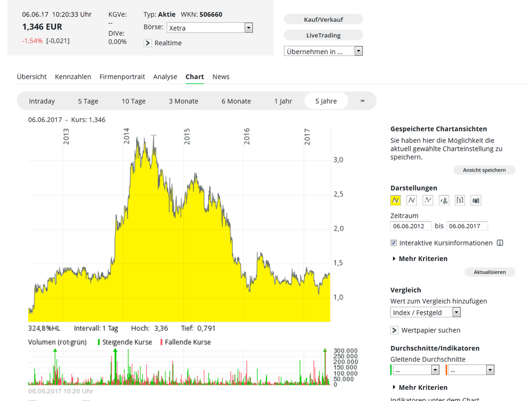Select the volume bar chart style
532x401 pixels.
[443, 200]
